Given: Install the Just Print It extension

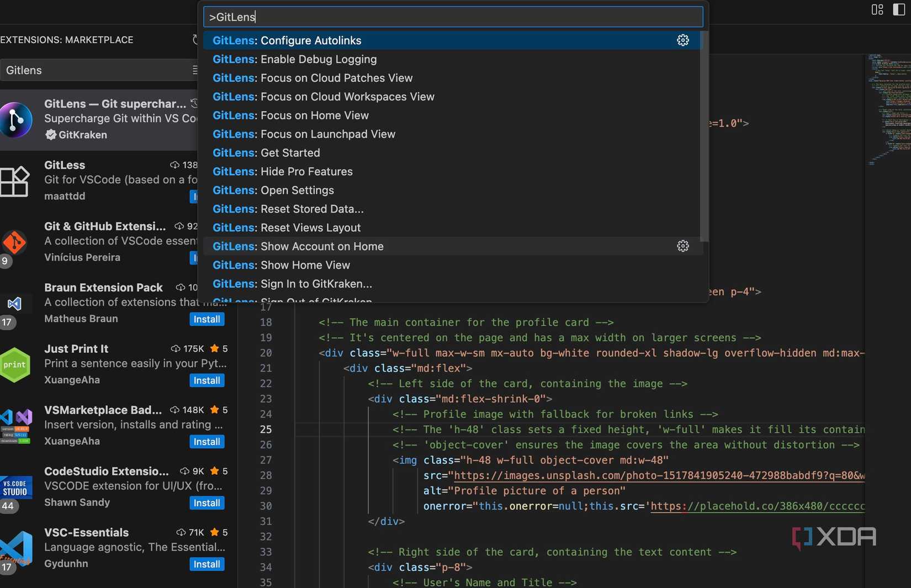Looking at the screenshot, I should pyautogui.click(x=206, y=380).
